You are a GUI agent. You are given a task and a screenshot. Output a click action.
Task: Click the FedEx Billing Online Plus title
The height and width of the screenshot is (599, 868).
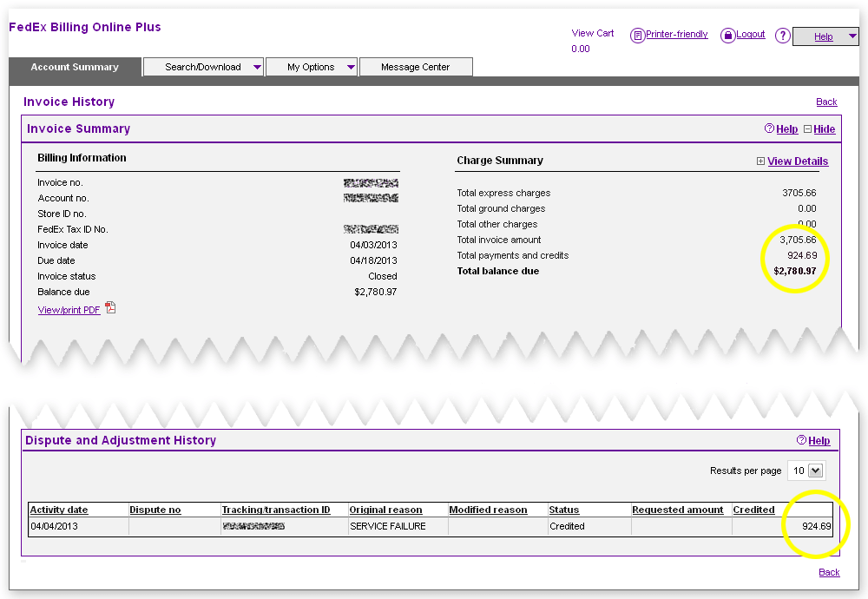click(x=85, y=27)
